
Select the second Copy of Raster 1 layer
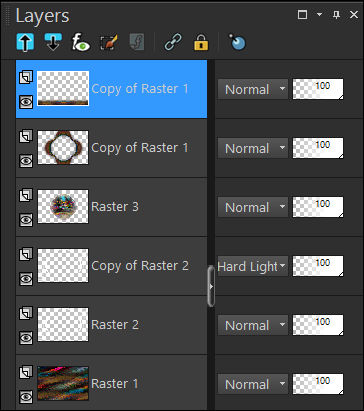111,148
